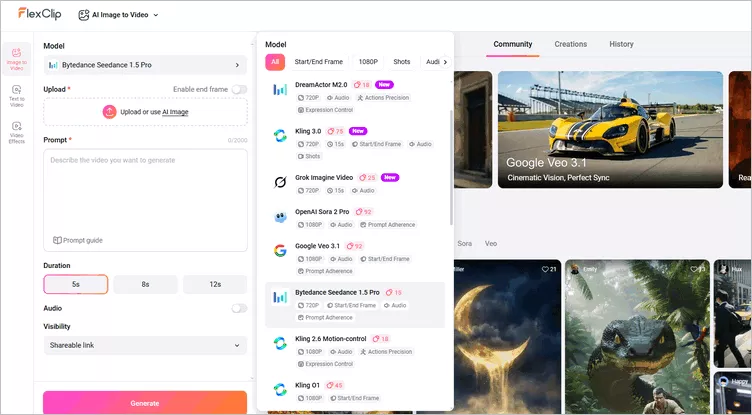Viewport: 752px width, 415px height.
Task: Click Emily's avatar on snake video
Action: [x=574, y=269]
